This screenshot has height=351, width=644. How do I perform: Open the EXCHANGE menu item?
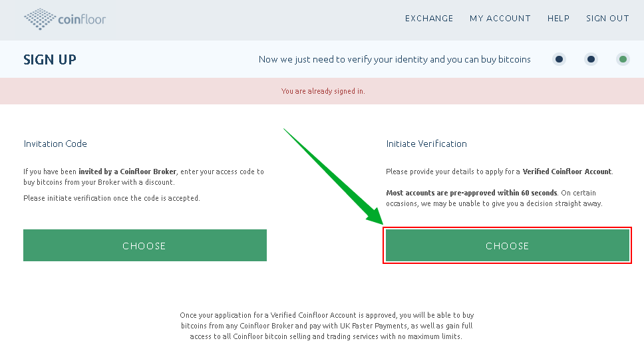(x=429, y=19)
